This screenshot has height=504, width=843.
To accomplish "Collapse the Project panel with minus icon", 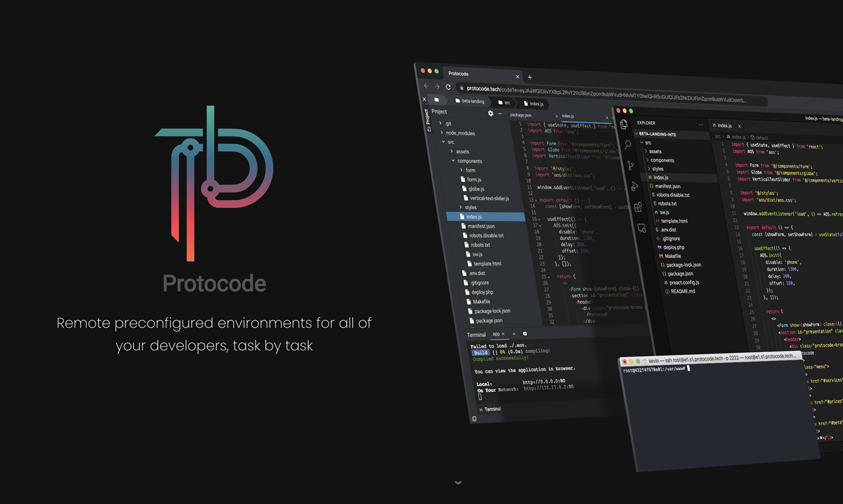I will pos(500,114).
